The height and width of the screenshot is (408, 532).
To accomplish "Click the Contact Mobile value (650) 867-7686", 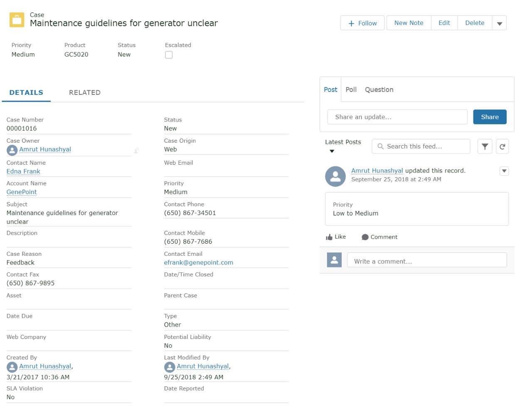I will 188,242.
